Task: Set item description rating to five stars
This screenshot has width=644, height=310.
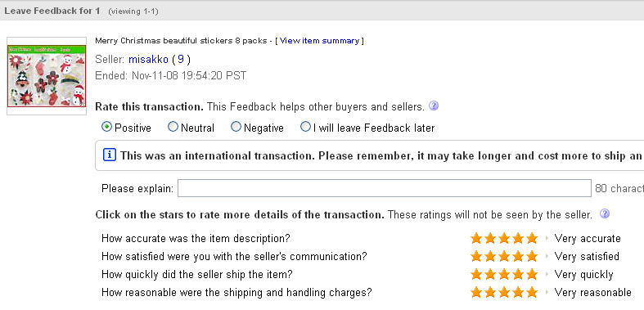Action: coord(532,238)
